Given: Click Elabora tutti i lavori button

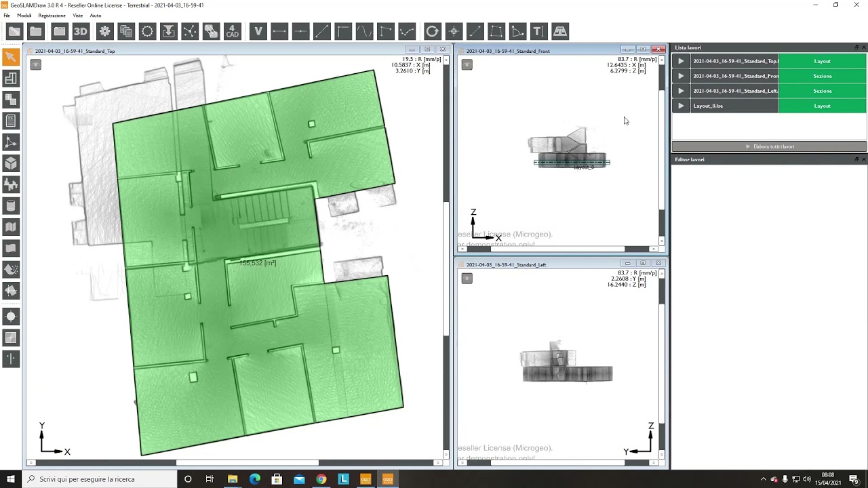Looking at the screenshot, I should 769,146.
